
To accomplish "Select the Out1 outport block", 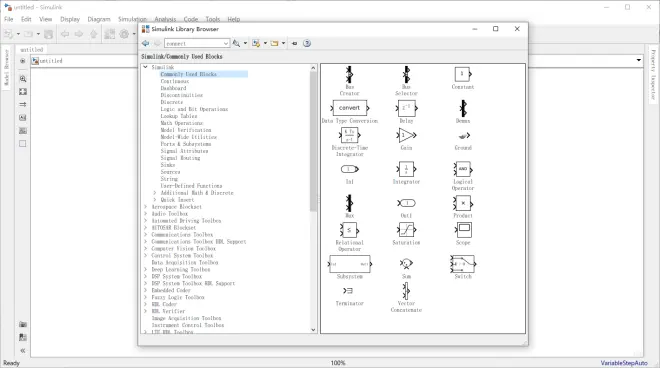I will [406, 203].
